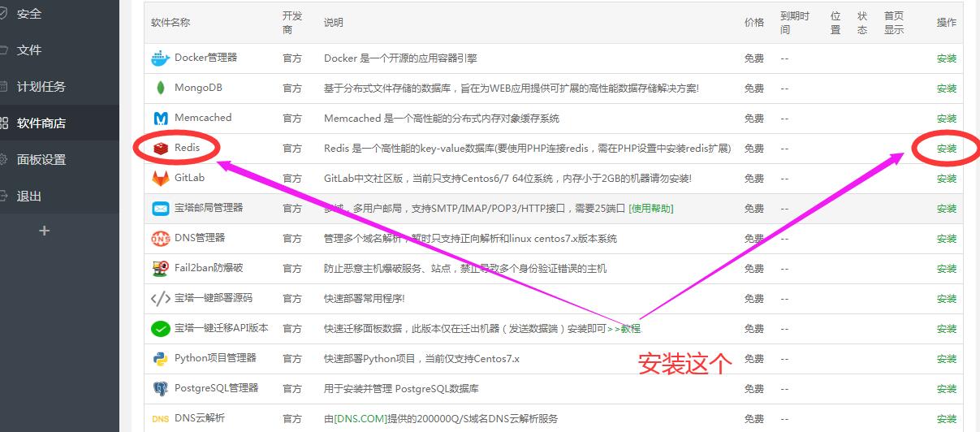Click the Docker whale icon
Viewport: 980px width, 432px height.
tap(160, 58)
